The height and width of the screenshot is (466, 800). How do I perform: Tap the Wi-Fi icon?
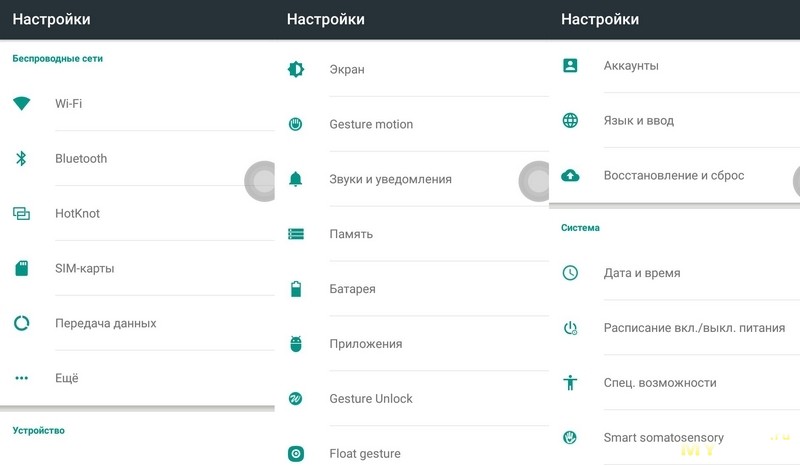21,103
